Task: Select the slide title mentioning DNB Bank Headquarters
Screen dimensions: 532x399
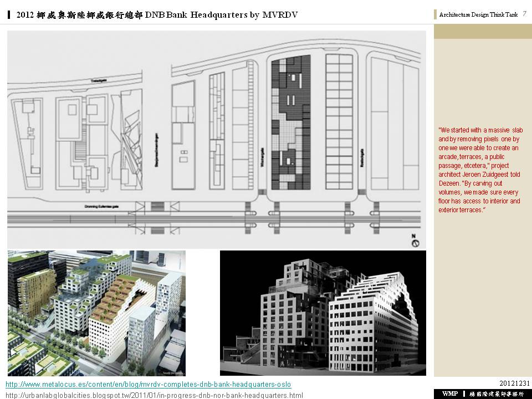Action: tap(157, 15)
